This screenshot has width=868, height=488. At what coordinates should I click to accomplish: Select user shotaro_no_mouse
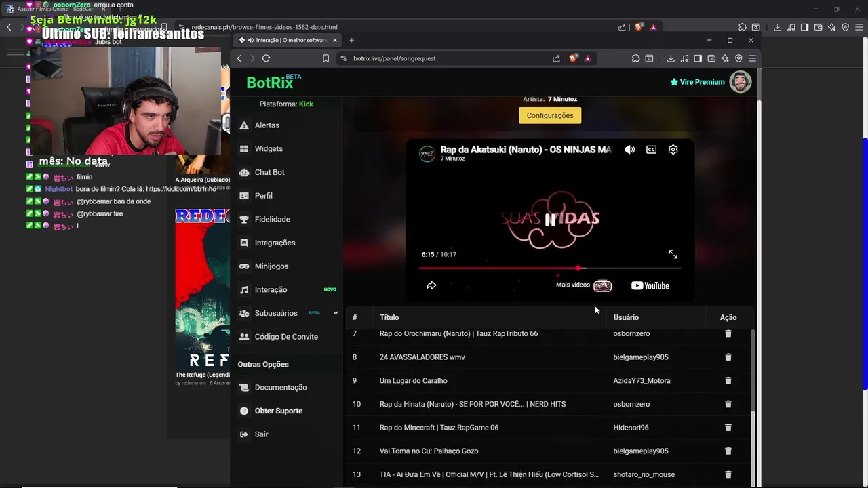tap(644, 475)
